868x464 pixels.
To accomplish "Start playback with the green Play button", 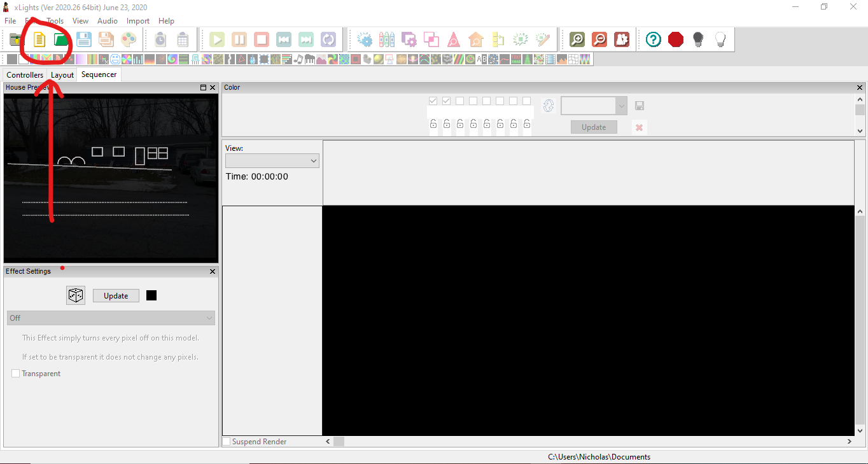I will (217, 39).
